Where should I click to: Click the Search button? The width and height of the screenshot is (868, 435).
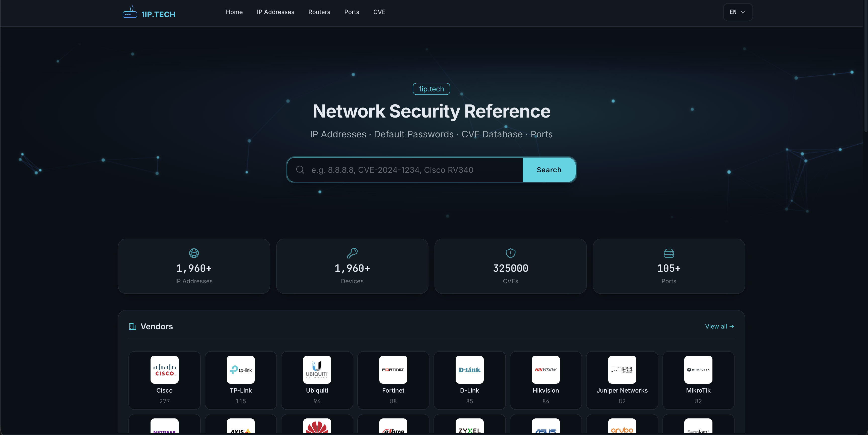click(549, 170)
